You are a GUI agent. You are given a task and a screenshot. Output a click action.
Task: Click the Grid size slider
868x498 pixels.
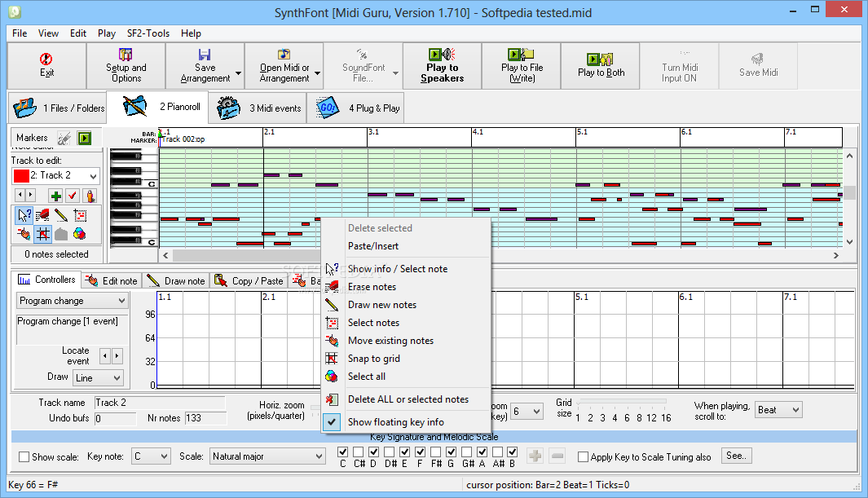[x=621, y=403]
